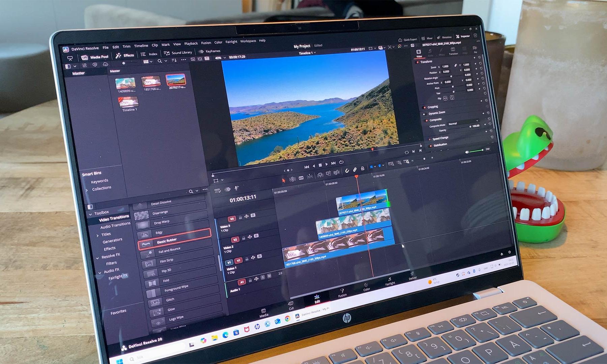Toggle the Media Pool button
This screenshot has height=364, width=607.
95,57
